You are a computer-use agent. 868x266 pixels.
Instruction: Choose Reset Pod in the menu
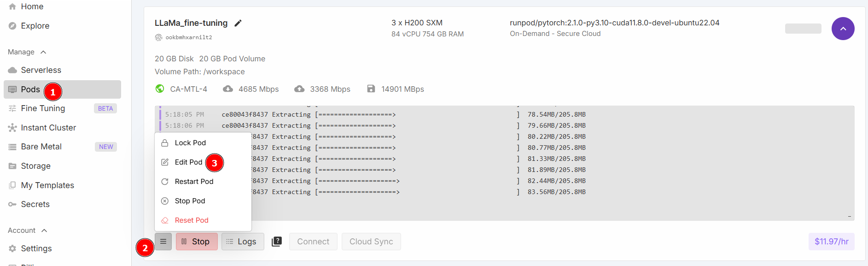click(x=192, y=220)
